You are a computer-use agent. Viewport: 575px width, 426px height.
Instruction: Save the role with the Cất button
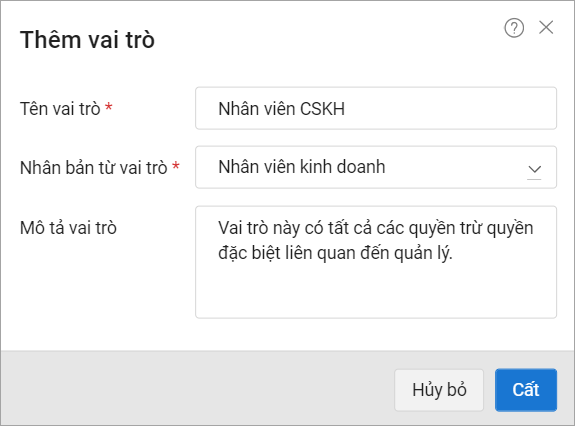526,390
